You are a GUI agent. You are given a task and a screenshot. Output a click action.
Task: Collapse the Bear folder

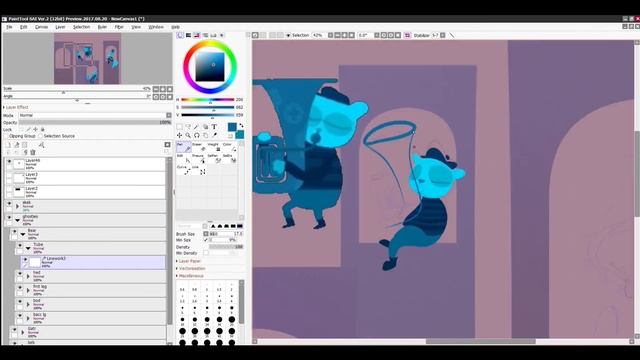23,234
